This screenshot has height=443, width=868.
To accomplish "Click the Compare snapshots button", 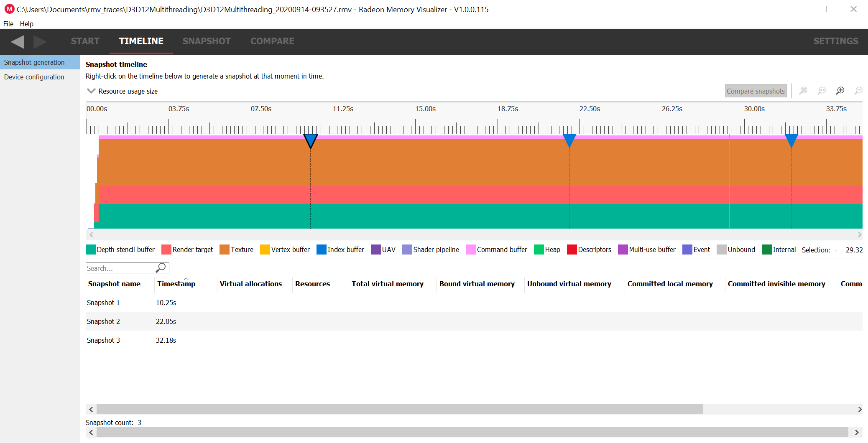I will point(755,91).
